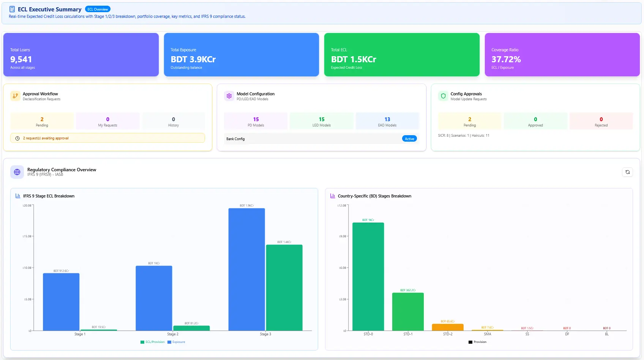The image size is (644, 360).
Task: Open the Pending declassification requests tile
Action: pos(42,122)
